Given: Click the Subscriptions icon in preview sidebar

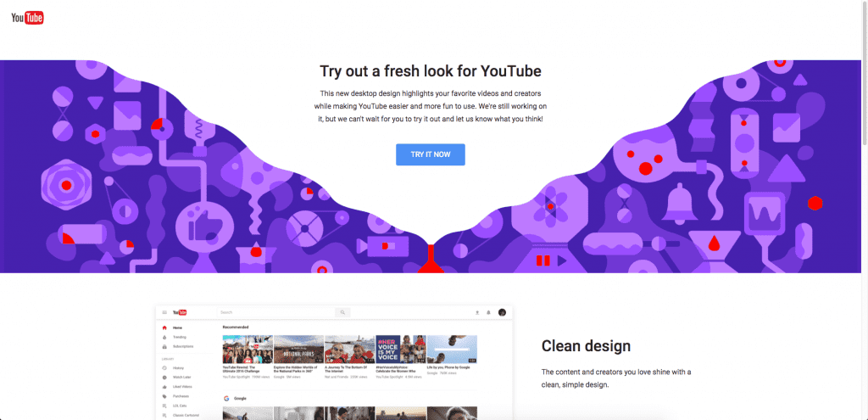Looking at the screenshot, I should pyautogui.click(x=164, y=346).
